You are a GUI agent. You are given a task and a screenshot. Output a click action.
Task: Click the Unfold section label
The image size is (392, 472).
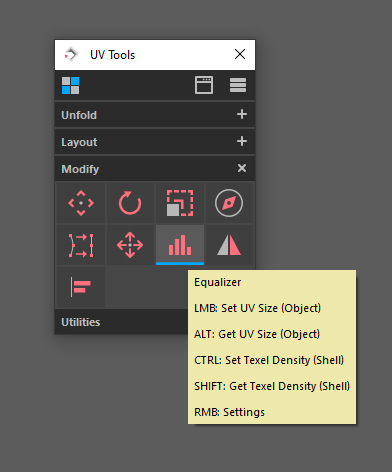(x=79, y=115)
